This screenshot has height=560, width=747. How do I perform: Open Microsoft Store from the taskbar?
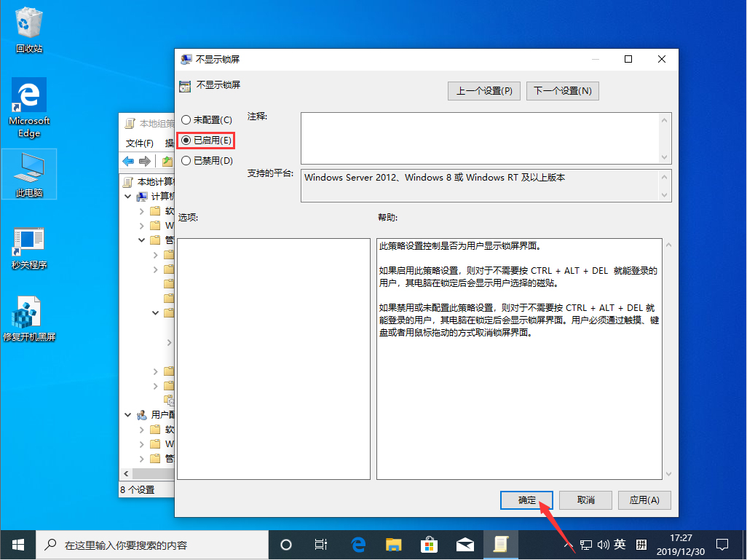tap(429, 544)
